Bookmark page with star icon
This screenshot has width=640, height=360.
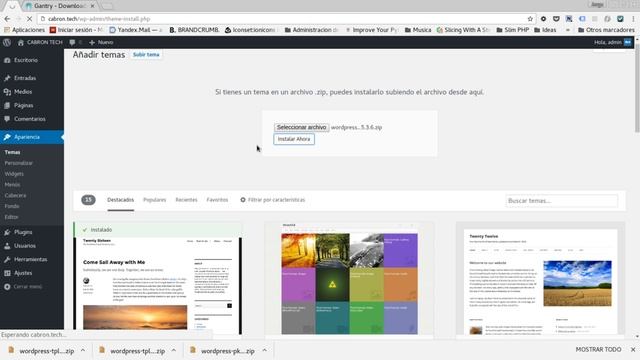530,19
